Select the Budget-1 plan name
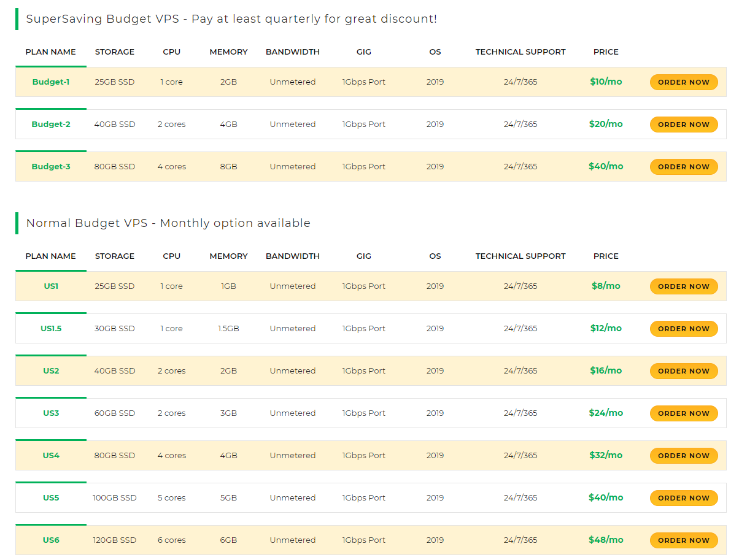 [51, 82]
